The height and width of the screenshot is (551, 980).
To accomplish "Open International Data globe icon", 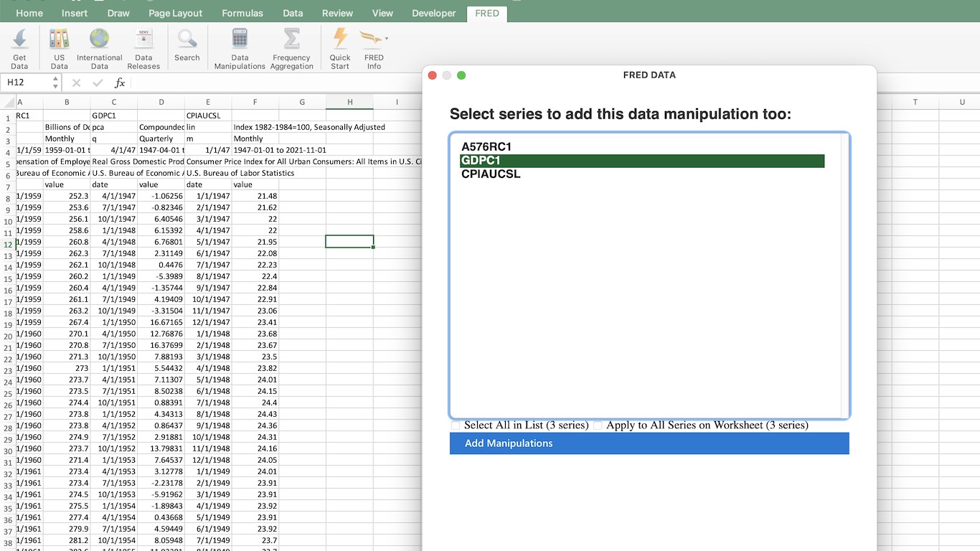I will pyautogui.click(x=99, y=39).
